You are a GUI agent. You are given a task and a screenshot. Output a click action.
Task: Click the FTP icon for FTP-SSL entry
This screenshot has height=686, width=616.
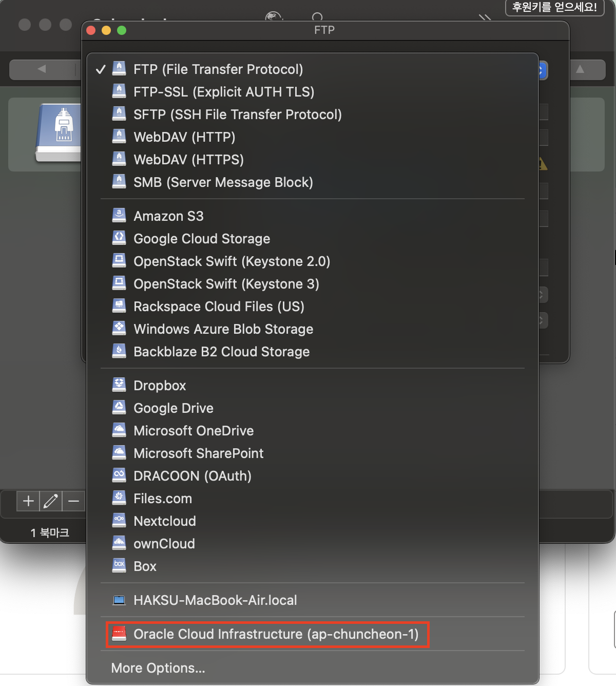coord(119,91)
